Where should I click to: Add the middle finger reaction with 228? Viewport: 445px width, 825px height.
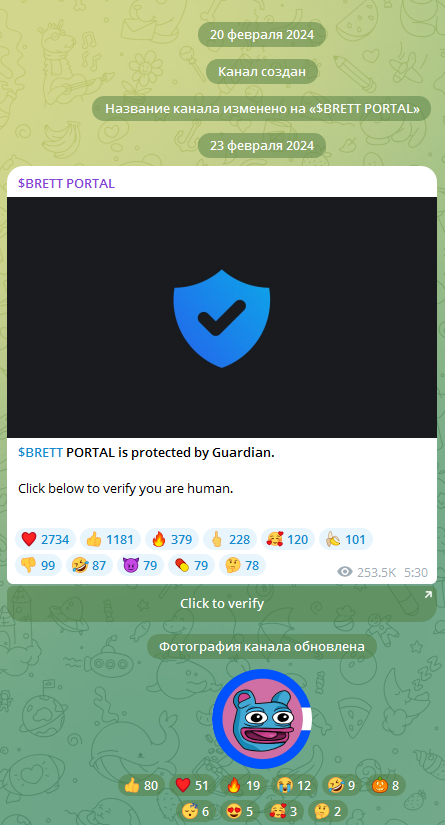[x=230, y=539]
